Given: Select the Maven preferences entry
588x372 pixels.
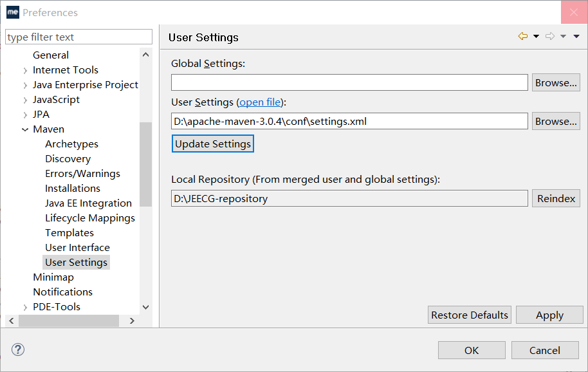Looking at the screenshot, I should [x=49, y=129].
